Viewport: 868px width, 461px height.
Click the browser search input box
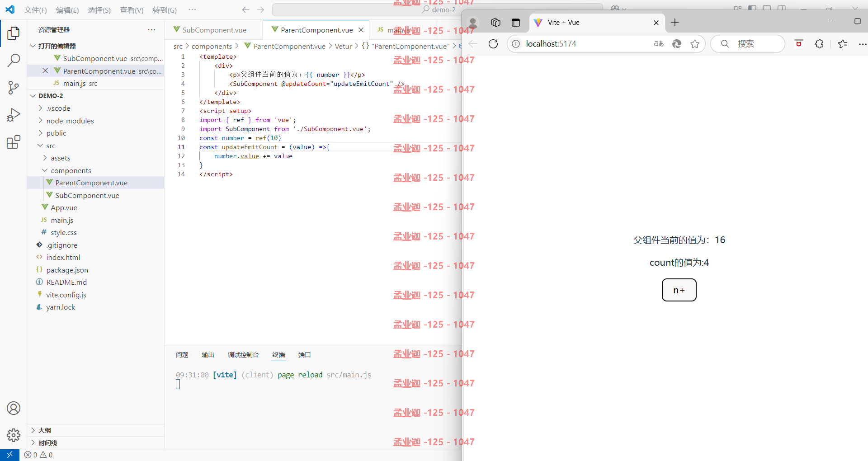[748, 44]
